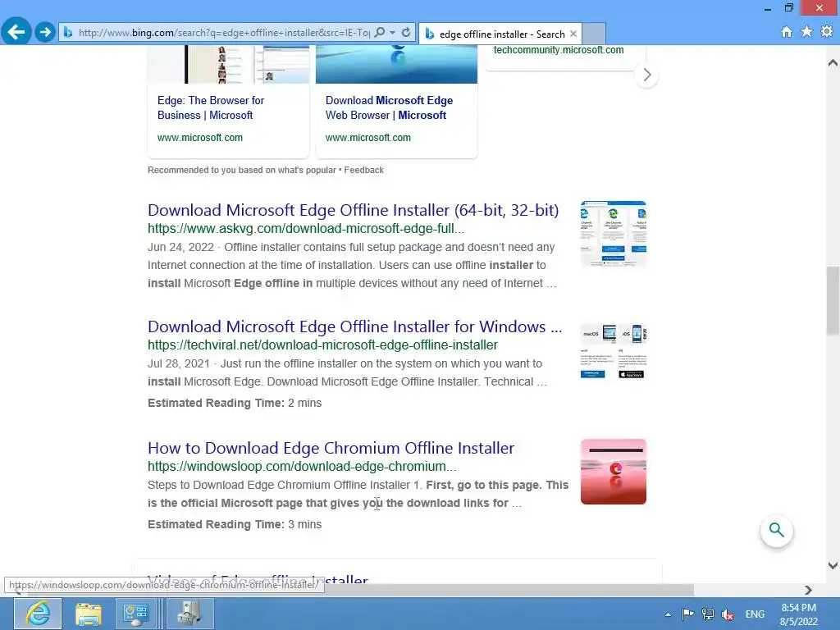Click the Feedback link under recommendations
Viewport: 840px width, 630px height.
pos(363,170)
